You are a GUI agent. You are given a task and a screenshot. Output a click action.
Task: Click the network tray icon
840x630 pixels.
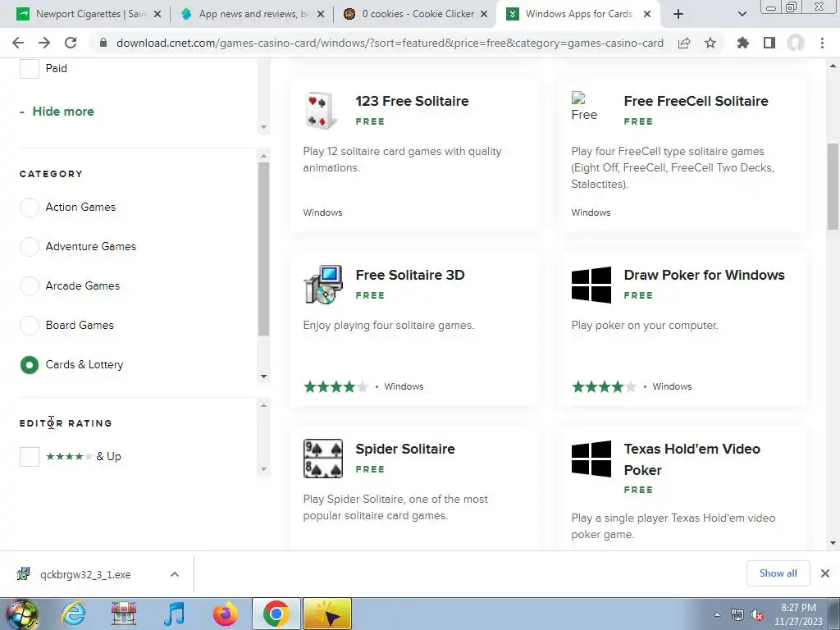click(x=737, y=615)
